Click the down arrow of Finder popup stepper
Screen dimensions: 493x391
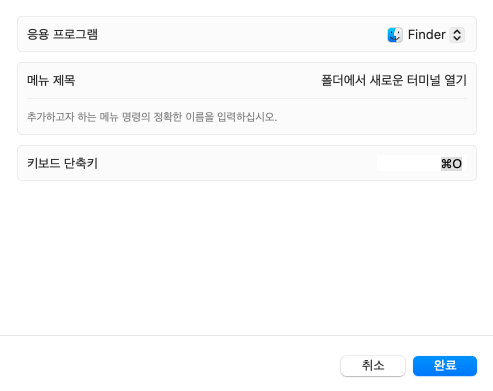457,38
